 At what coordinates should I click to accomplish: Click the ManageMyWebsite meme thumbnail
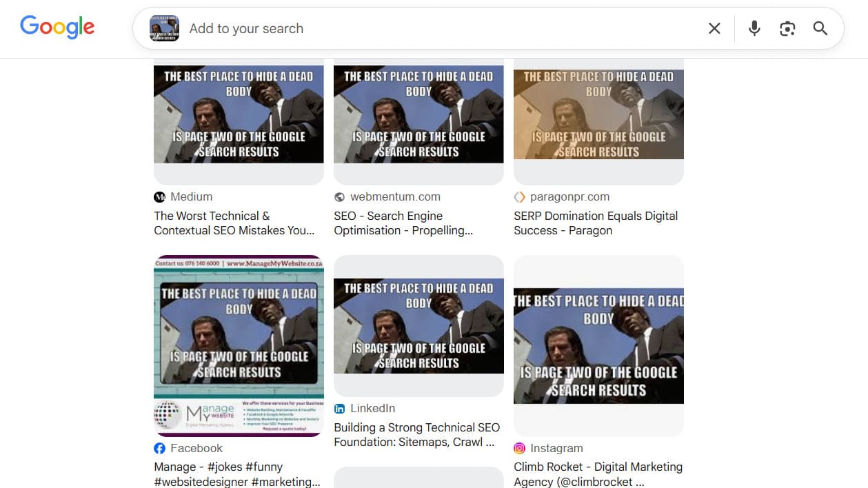(x=239, y=345)
